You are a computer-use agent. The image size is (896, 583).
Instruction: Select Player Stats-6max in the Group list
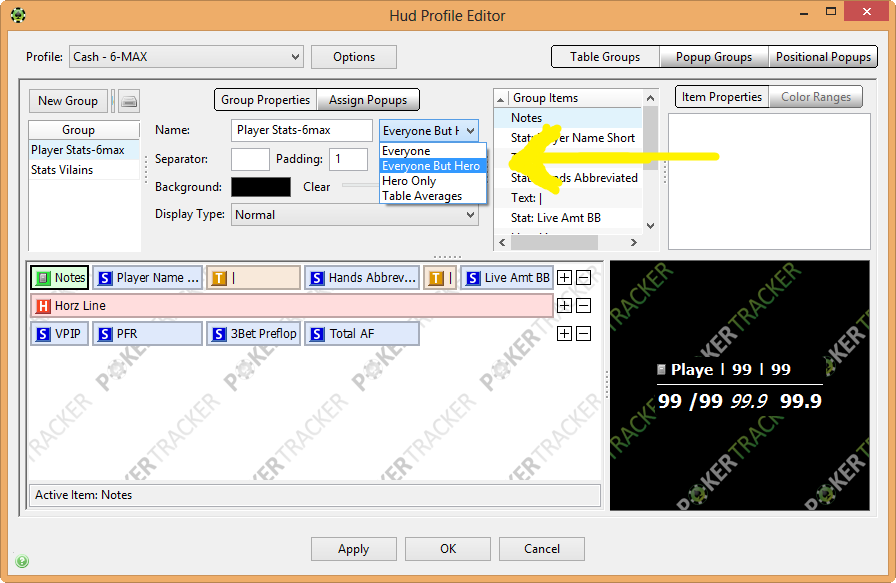coord(84,150)
